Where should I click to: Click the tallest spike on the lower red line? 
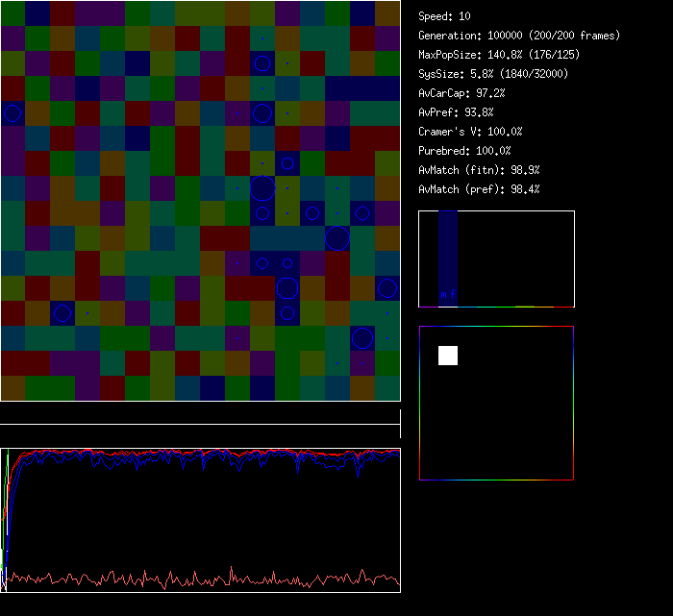pos(232,566)
